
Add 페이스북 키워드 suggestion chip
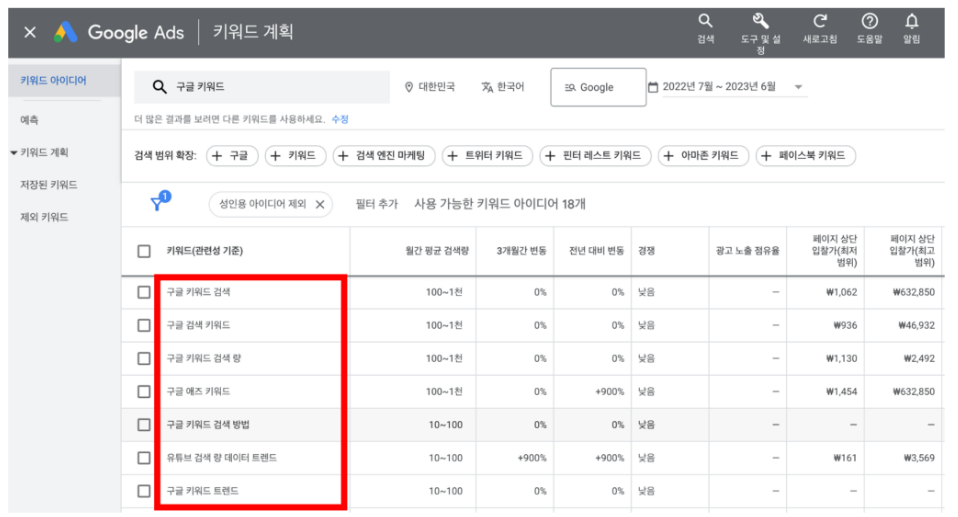[805, 156]
